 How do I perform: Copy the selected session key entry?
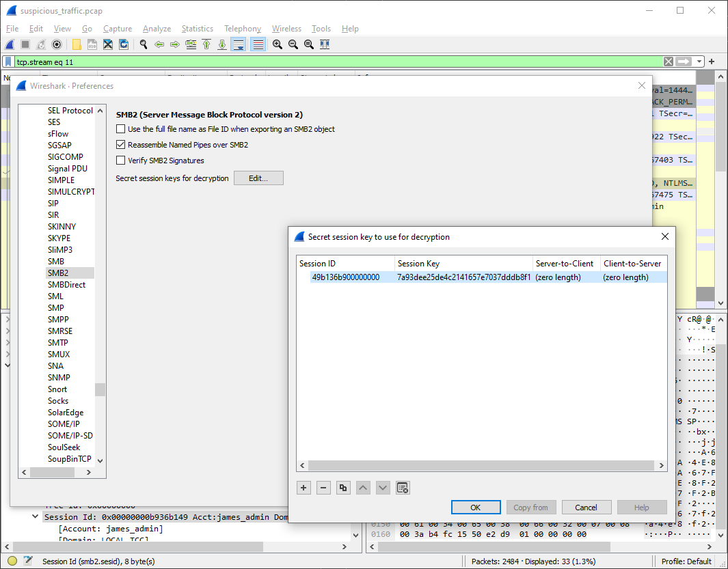[343, 488]
